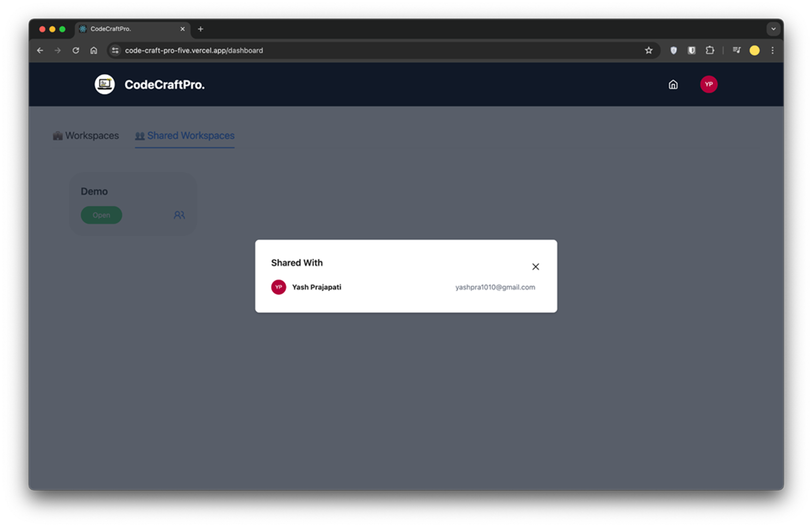Open a new browser tab
The width and height of the screenshot is (812, 527).
[201, 29]
